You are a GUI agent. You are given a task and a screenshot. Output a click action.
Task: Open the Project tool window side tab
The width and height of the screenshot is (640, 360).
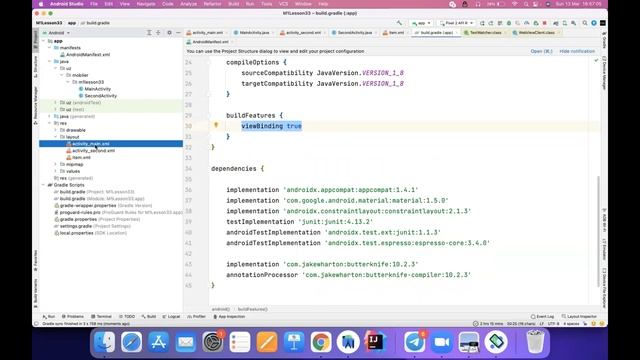pos(36,41)
